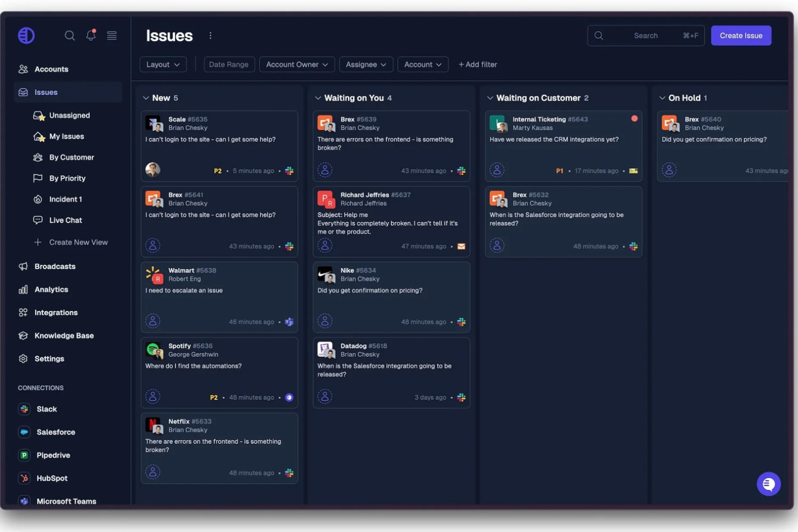
Task: Collapse the New column
Action: 146,98
